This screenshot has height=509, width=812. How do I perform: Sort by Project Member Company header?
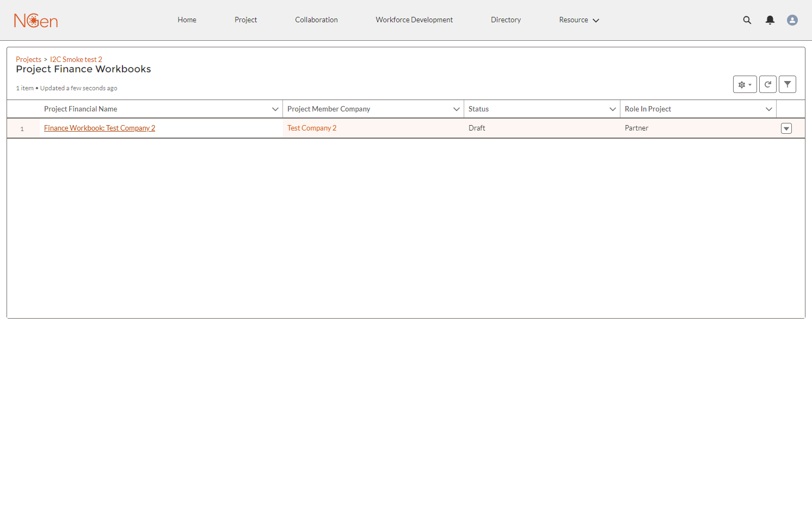tap(329, 109)
